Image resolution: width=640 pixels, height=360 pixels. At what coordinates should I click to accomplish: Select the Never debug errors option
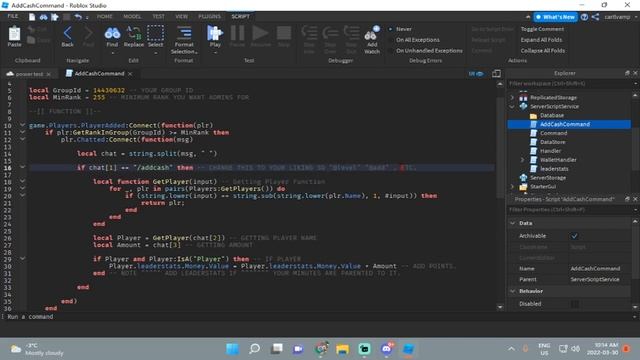click(x=404, y=29)
